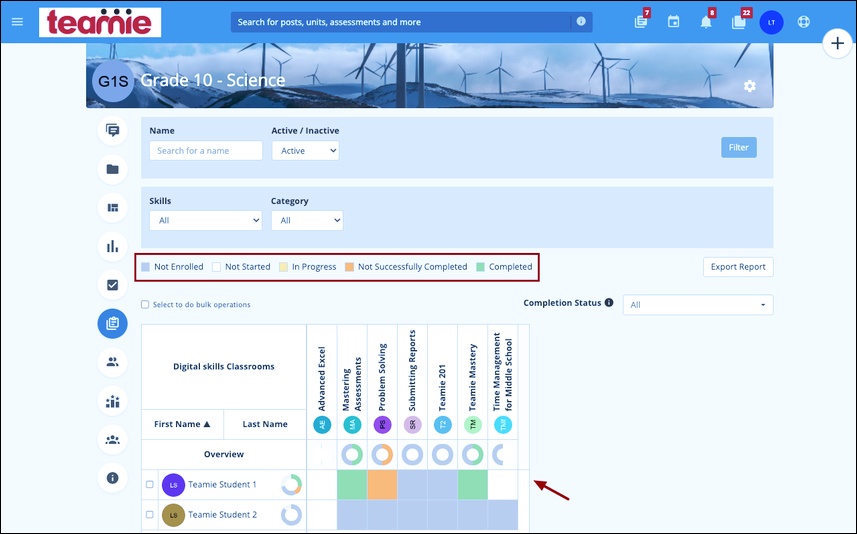Click Overview donut under Teamie Mastery
Screen dimensions: 857x534
(473, 454)
